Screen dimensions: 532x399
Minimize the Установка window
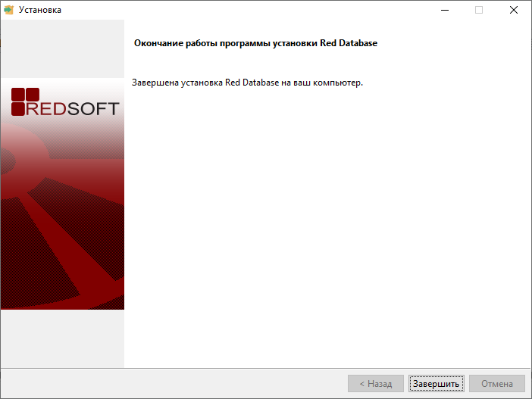pos(445,10)
